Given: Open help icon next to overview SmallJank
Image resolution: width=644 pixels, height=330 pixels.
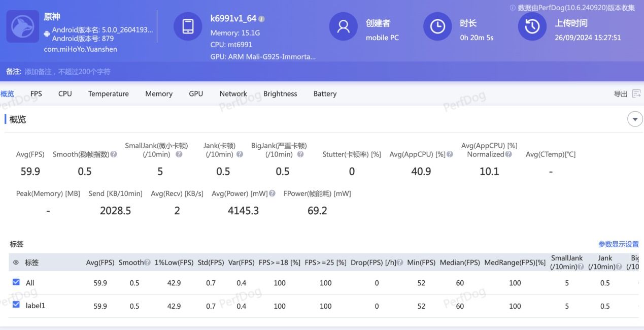Looking at the screenshot, I should pos(179,154).
